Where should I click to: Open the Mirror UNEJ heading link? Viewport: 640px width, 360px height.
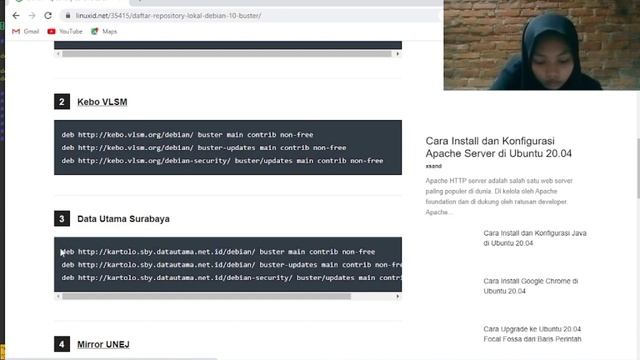point(103,344)
